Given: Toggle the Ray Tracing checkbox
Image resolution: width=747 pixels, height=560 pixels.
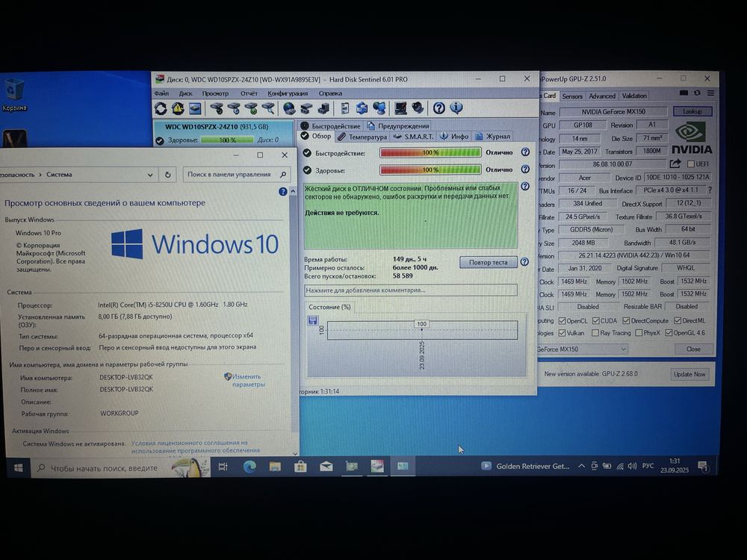Looking at the screenshot, I should [x=595, y=333].
